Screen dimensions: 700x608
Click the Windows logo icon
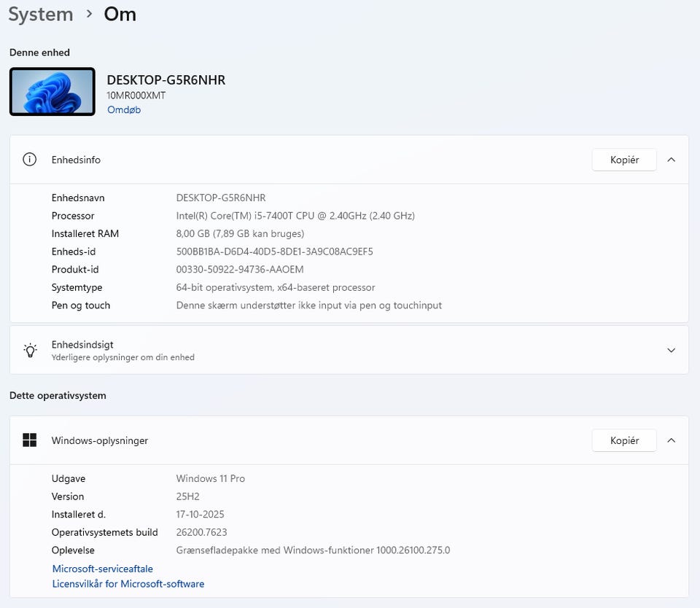click(29, 440)
